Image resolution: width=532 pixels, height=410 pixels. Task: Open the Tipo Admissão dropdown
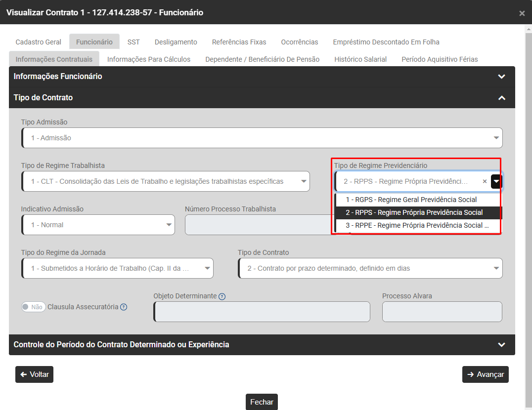click(262, 138)
